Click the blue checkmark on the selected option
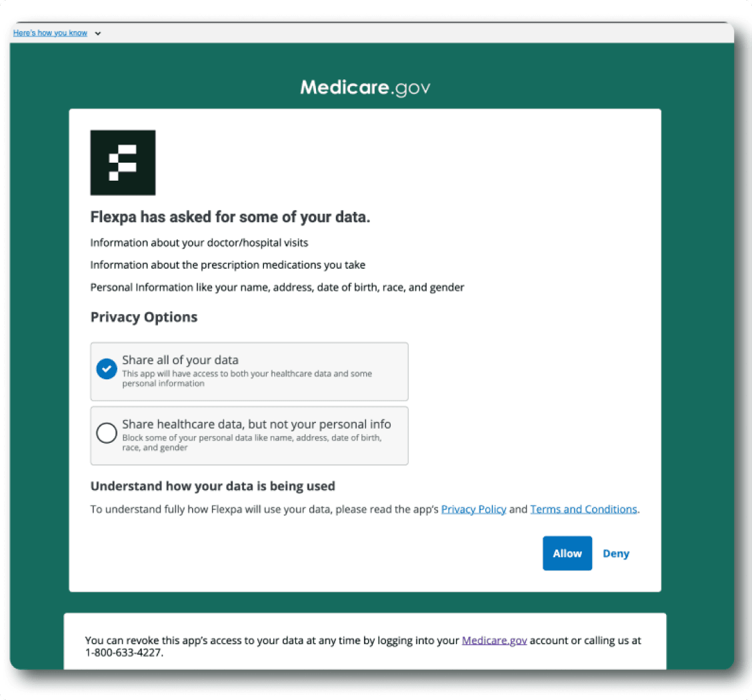The height and width of the screenshot is (700, 752). pyautogui.click(x=107, y=369)
